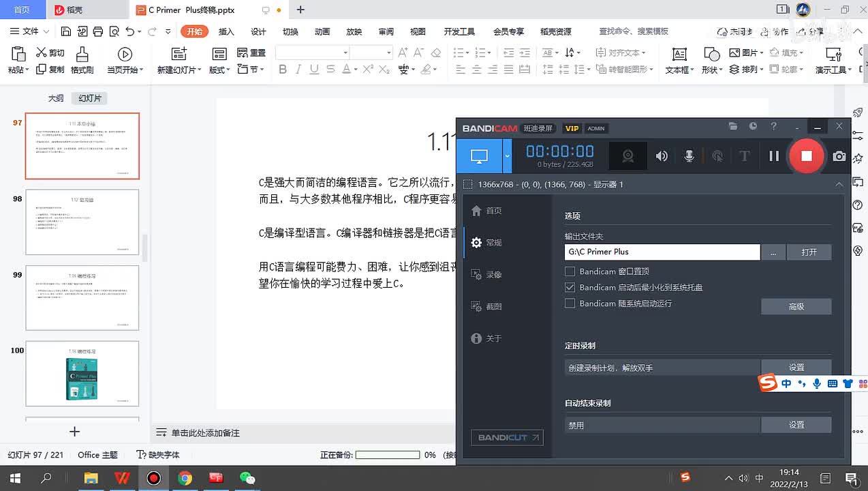Toggle Bandicam speaker sound icon
Screen dimensions: 868x491
coord(662,156)
